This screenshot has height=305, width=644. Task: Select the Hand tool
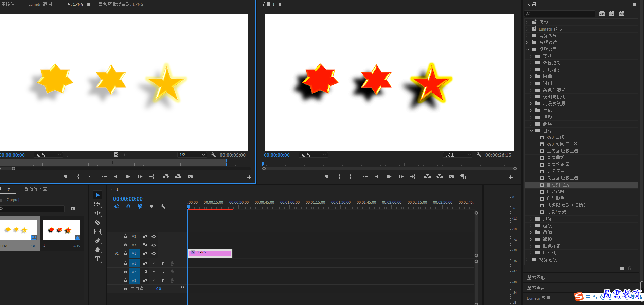click(x=97, y=250)
